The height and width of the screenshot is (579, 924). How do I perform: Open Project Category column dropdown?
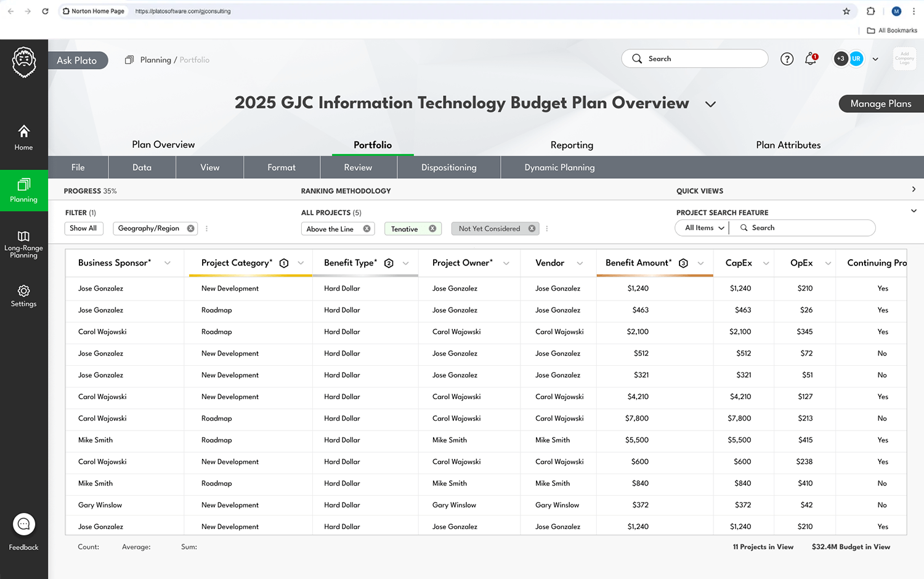[301, 263]
